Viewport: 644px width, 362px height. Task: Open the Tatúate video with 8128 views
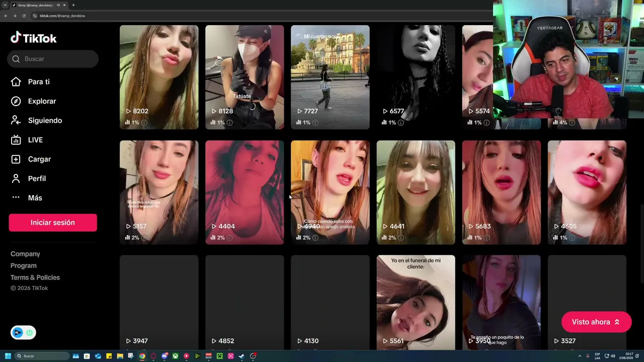[245, 77]
